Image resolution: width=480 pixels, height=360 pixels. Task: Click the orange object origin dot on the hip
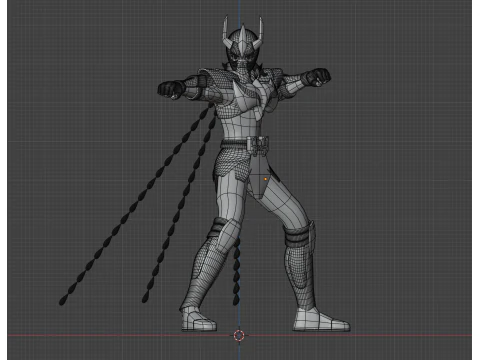point(265,179)
